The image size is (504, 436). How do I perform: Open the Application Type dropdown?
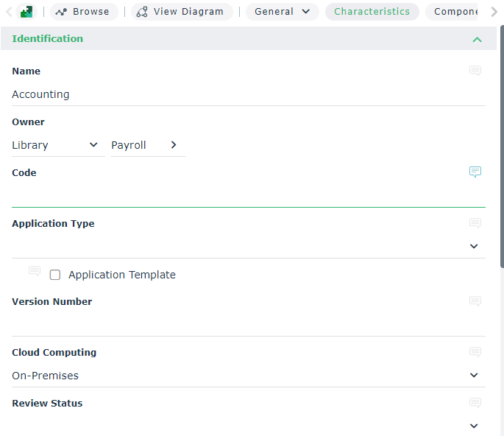pos(474,246)
